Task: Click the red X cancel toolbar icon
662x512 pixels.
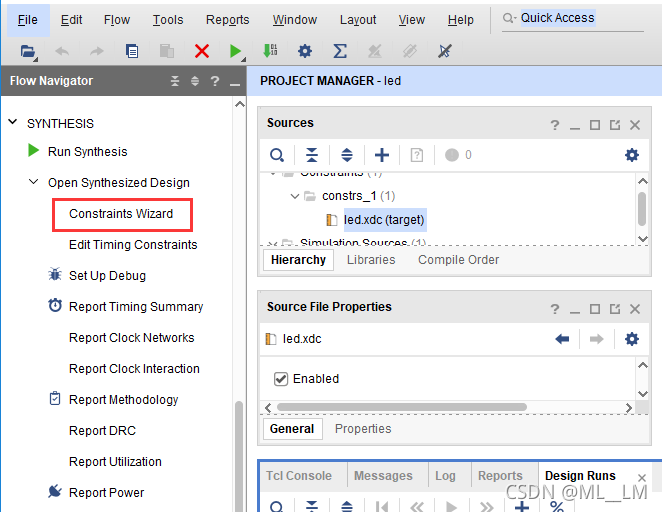Action: pyautogui.click(x=202, y=51)
